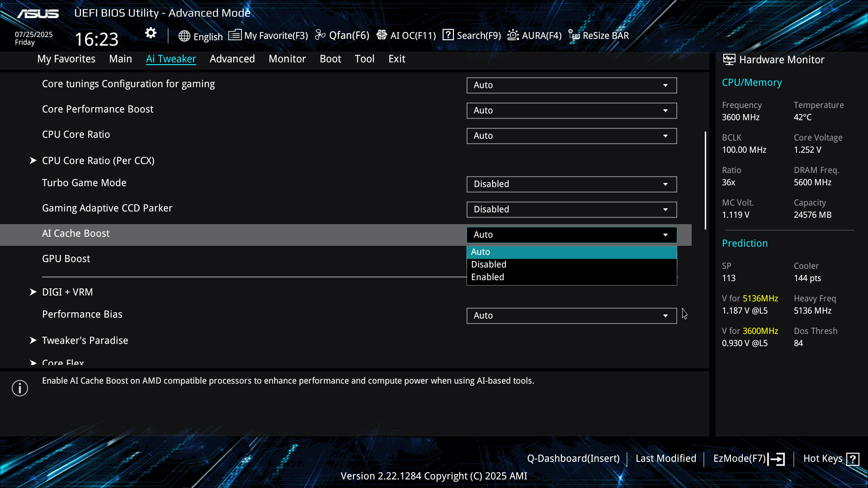The width and height of the screenshot is (868, 488).
Task: Click the CPU/Memory section heading
Action: tap(752, 83)
